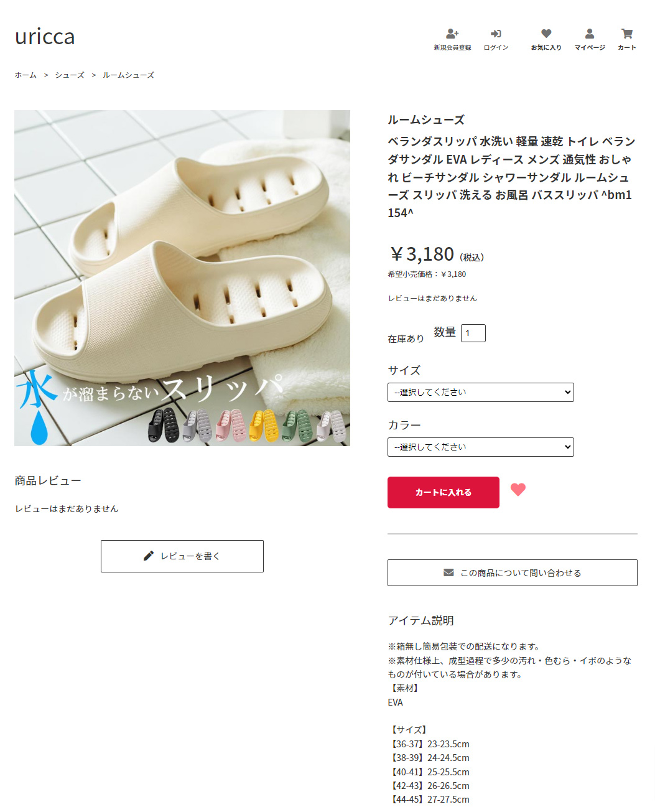Open the カート shopping cart icon
This screenshot has width=655, height=812.
click(x=627, y=34)
